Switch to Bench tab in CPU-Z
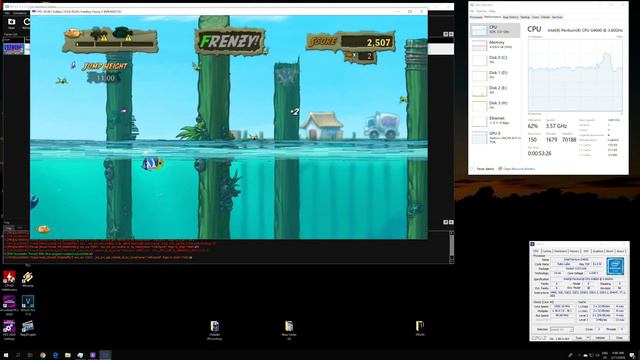This screenshot has width=640, height=360. (609, 251)
